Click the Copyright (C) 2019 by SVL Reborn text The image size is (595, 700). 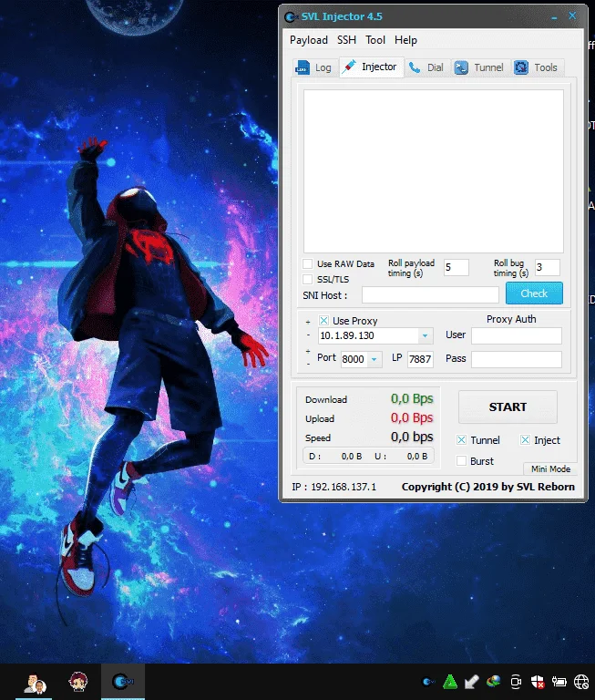click(488, 487)
